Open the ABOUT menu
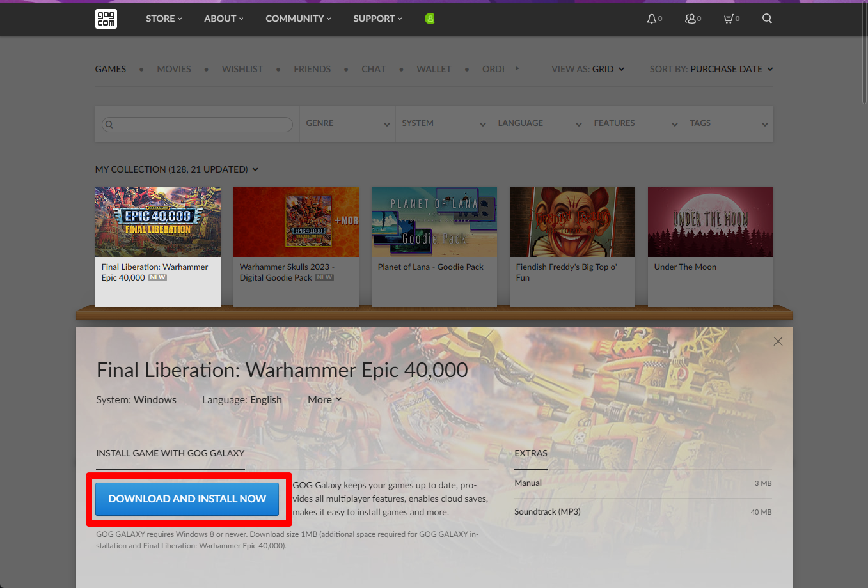Screen dimensions: 868x588 pos(224,19)
